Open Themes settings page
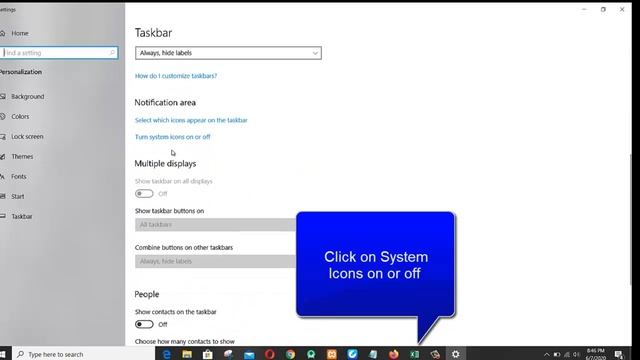640x360 pixels. pyautogui.click(x=22, y=157)
